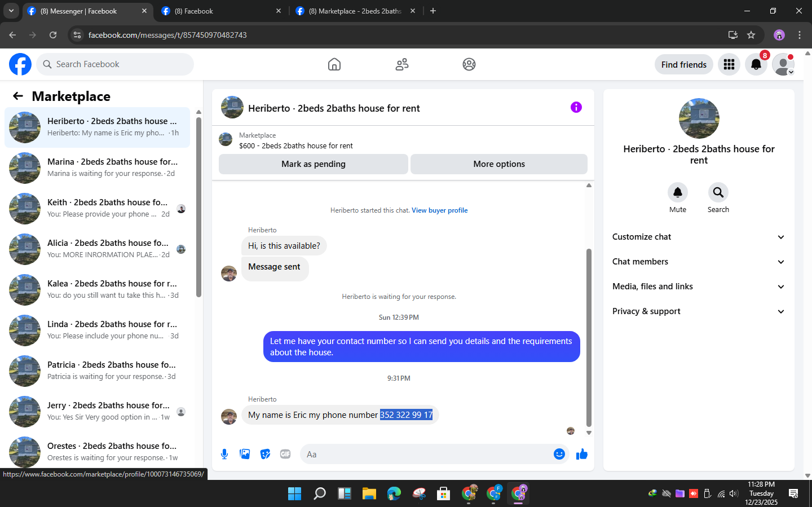Open the Home feed icon
This screenshot has height=507, width=812.
[x=334, y=64]
